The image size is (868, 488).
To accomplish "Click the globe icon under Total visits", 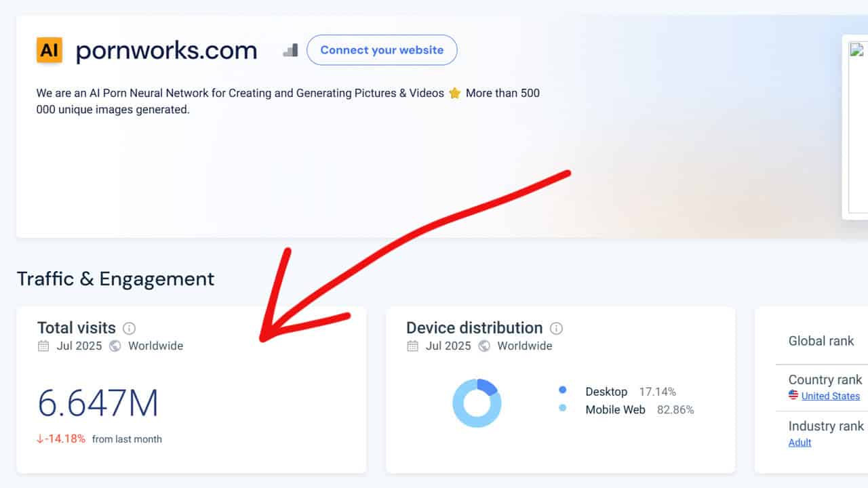I will coord(115,346).
